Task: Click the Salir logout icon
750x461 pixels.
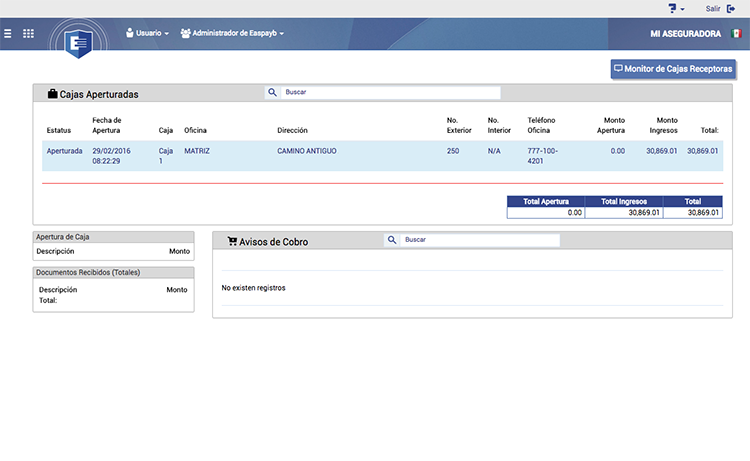Action: [730, 9]
